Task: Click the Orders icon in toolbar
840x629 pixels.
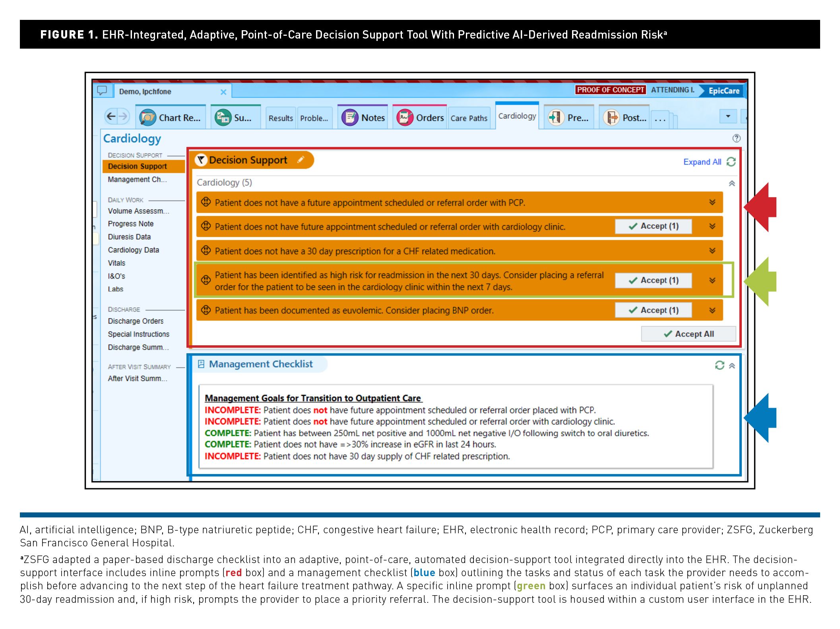Action: click(x=405, y=118)
